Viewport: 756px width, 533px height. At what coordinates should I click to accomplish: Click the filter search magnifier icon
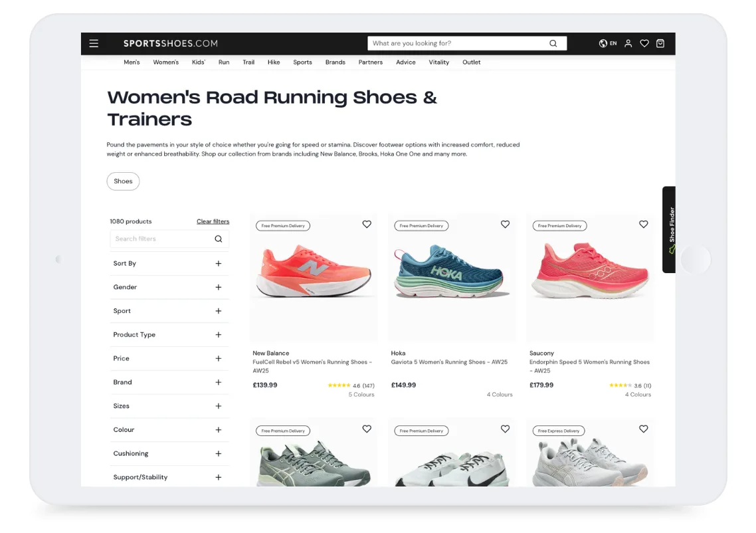tap(219, 239)
